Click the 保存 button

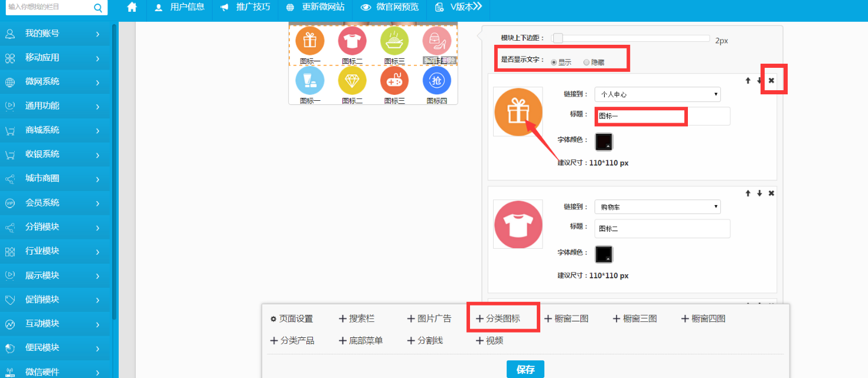click(x=525, y=369)
